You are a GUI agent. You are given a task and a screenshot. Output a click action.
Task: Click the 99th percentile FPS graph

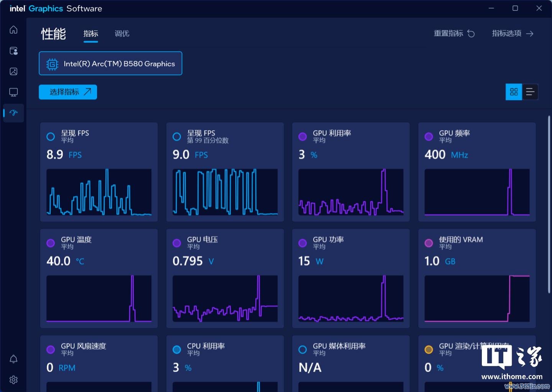(x=225, y=192)
